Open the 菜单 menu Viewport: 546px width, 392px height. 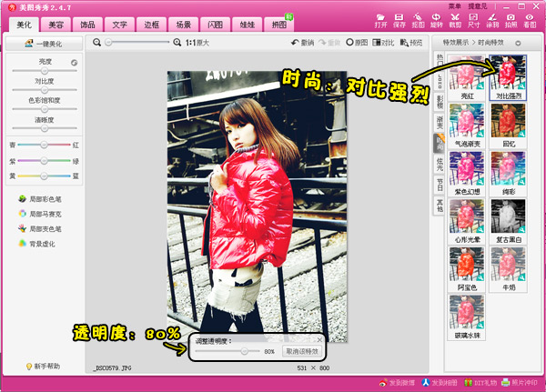(x=454, y=6)
